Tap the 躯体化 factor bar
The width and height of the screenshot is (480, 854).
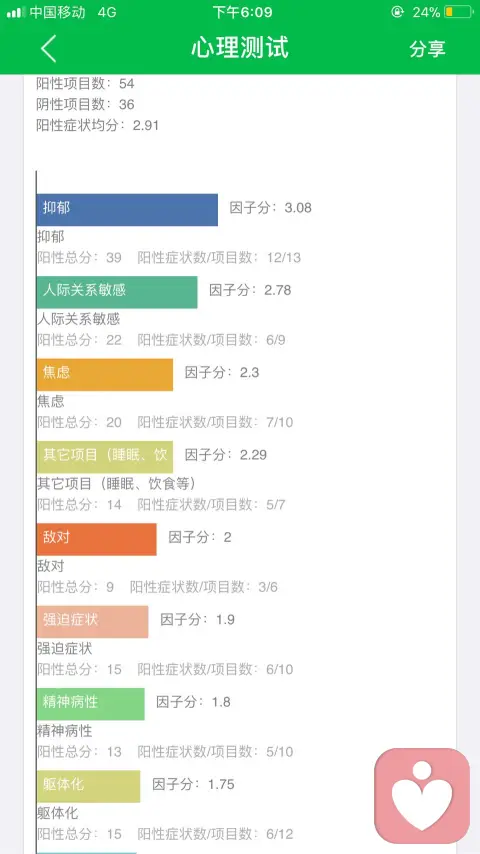[89, 786]
